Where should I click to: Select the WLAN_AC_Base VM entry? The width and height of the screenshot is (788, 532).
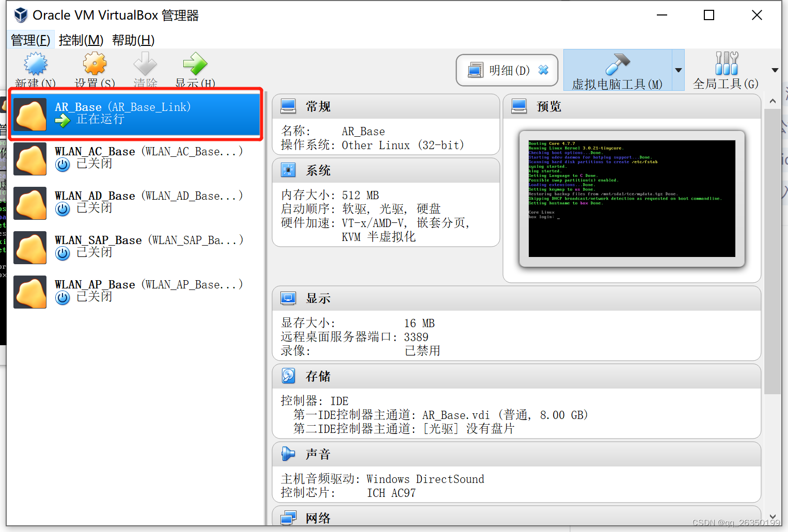coord(136,159)
